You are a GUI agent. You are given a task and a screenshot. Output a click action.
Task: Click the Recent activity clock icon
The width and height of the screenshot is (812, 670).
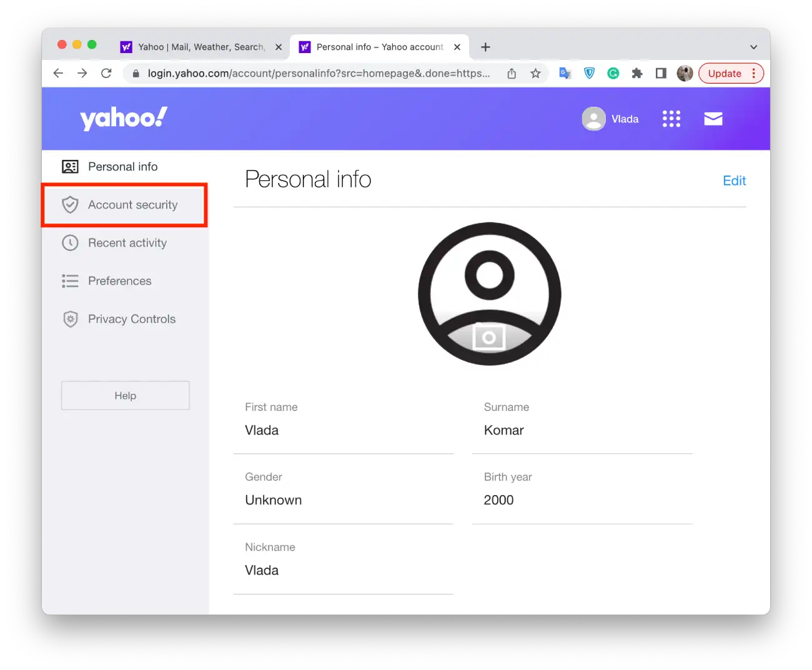[x=70, y=243]
